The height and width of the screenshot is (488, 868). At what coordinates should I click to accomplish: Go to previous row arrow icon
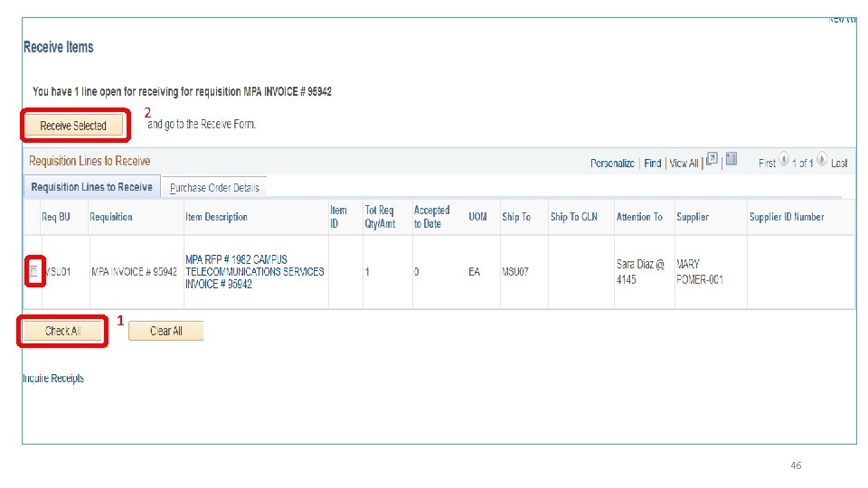point(784,160)
